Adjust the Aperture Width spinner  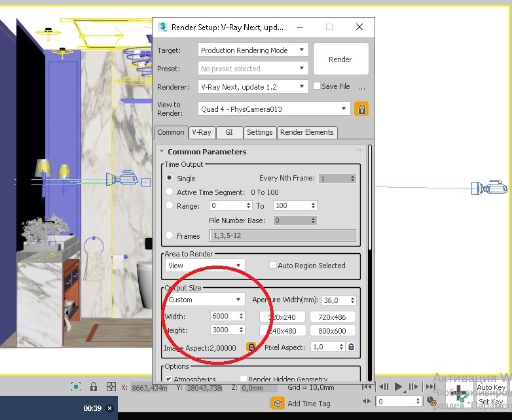[x=352, y=300]
